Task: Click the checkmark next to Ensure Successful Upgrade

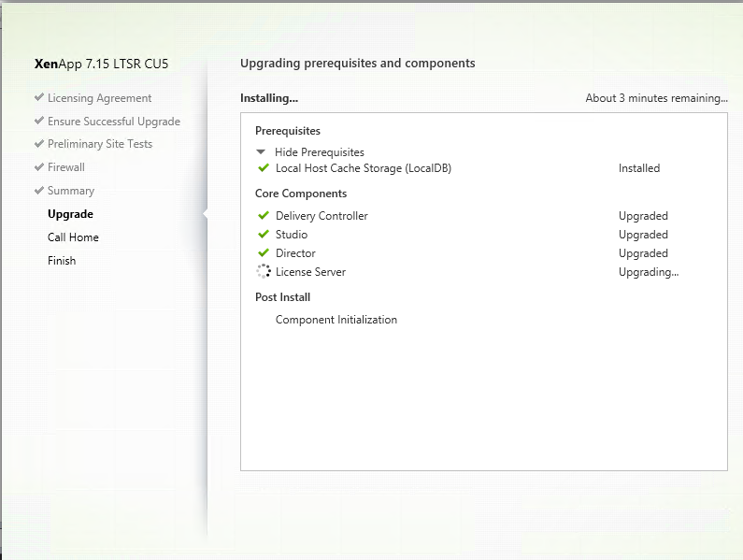Action: point(39,121)
